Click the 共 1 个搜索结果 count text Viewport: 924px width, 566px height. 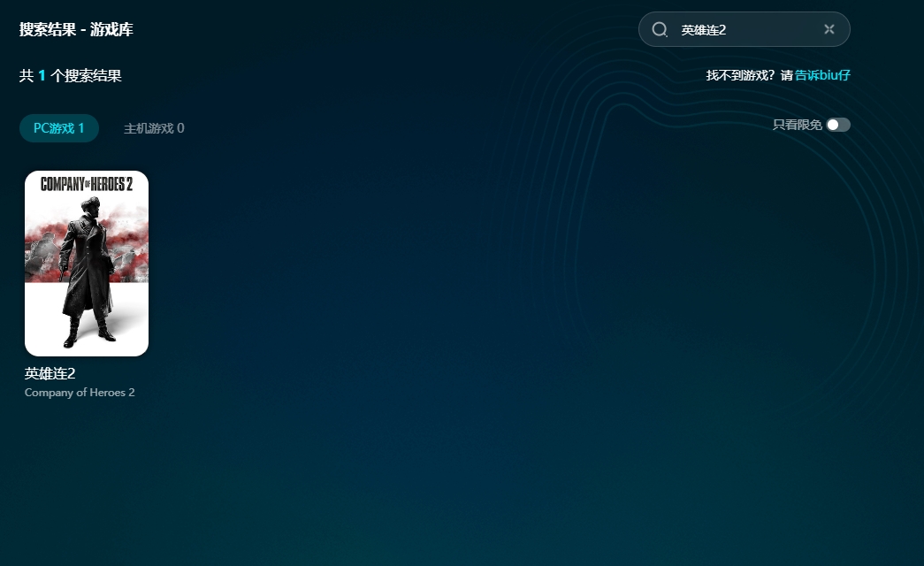tap(71, 76)
